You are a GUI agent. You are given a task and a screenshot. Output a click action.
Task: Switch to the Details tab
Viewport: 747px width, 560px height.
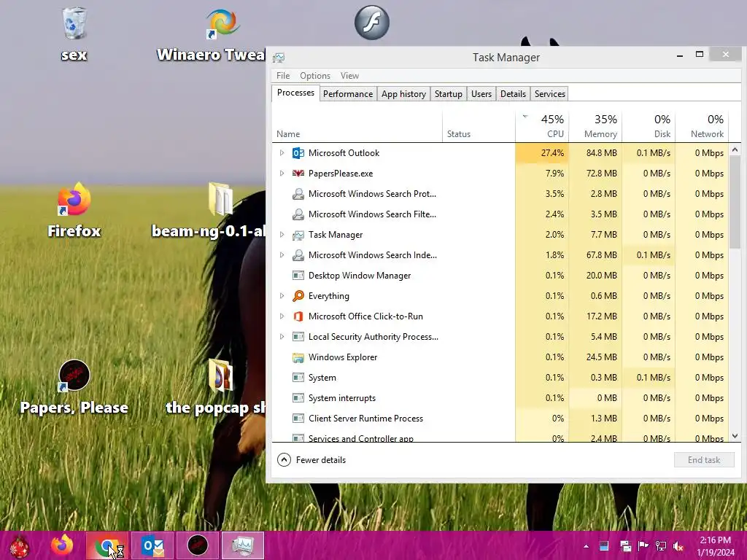pos(513,94)
